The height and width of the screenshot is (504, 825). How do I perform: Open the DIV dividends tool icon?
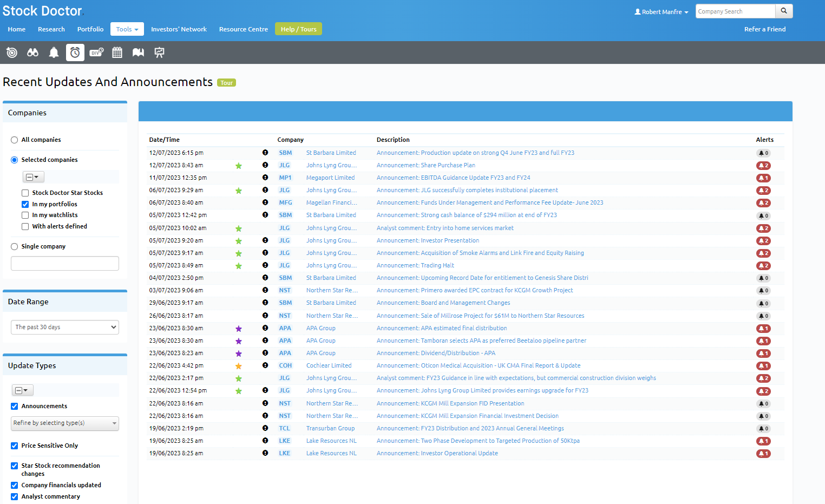96,53
